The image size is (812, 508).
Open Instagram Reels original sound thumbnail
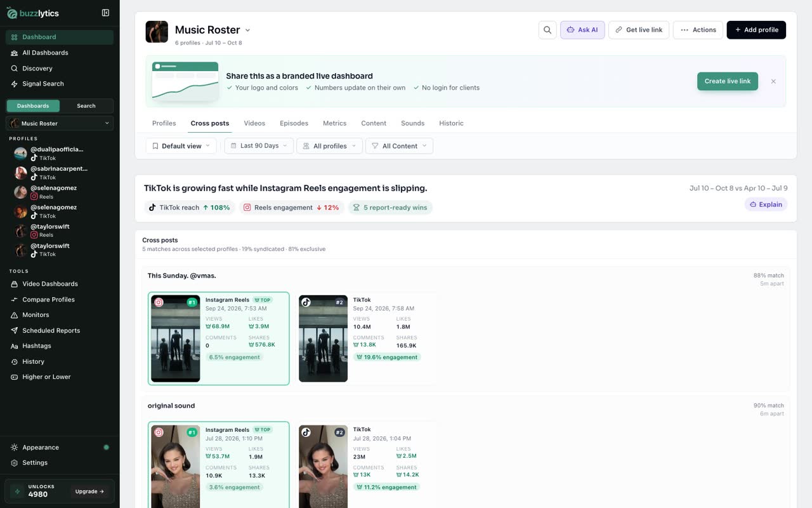(x=176, y=466)
